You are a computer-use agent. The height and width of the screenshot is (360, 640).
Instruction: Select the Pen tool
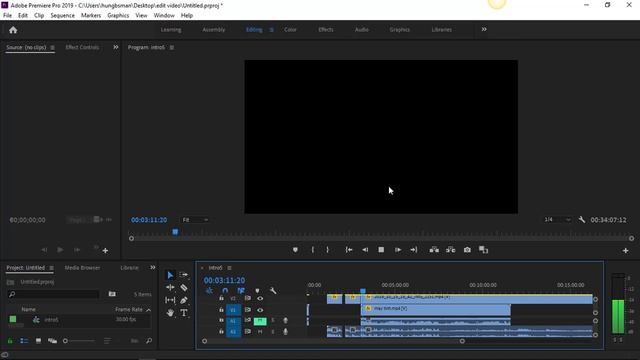click(184, 300)
